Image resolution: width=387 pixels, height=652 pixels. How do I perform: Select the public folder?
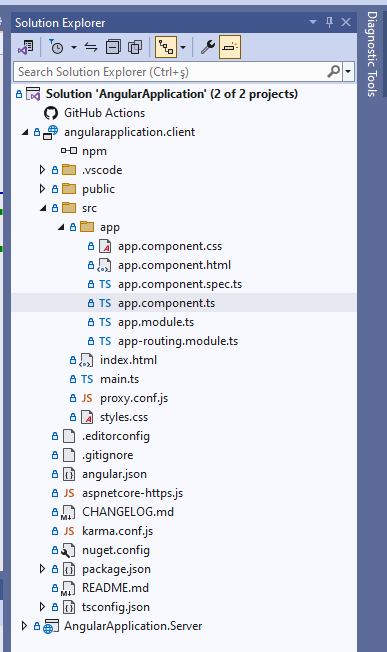click(98, 189)
